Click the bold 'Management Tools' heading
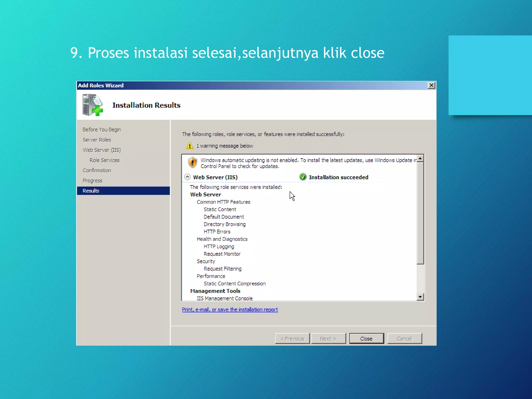 click(x=215, y=291)
